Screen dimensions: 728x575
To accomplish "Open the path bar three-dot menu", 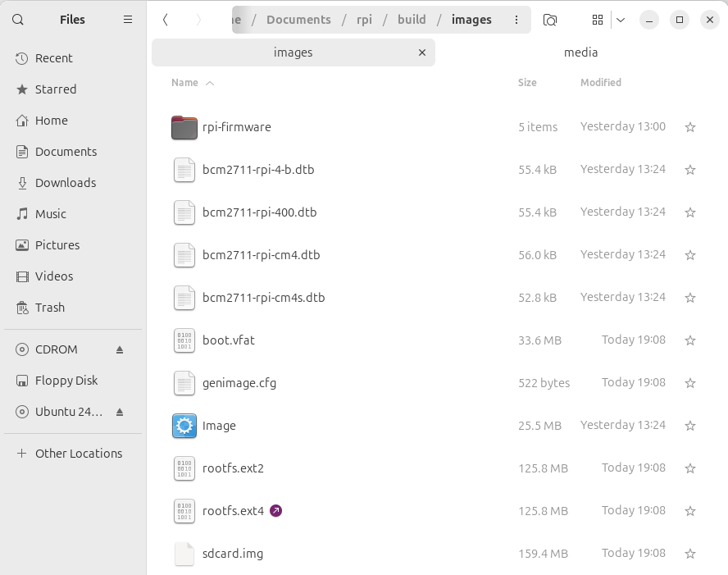I will (x=516, y=20).
